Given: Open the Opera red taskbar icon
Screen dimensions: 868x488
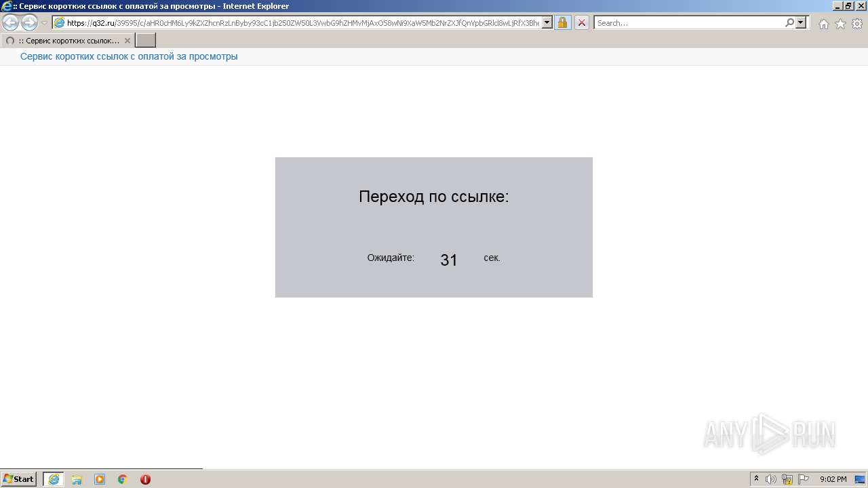Looking at the screenshot, I should tap(145, 479).
